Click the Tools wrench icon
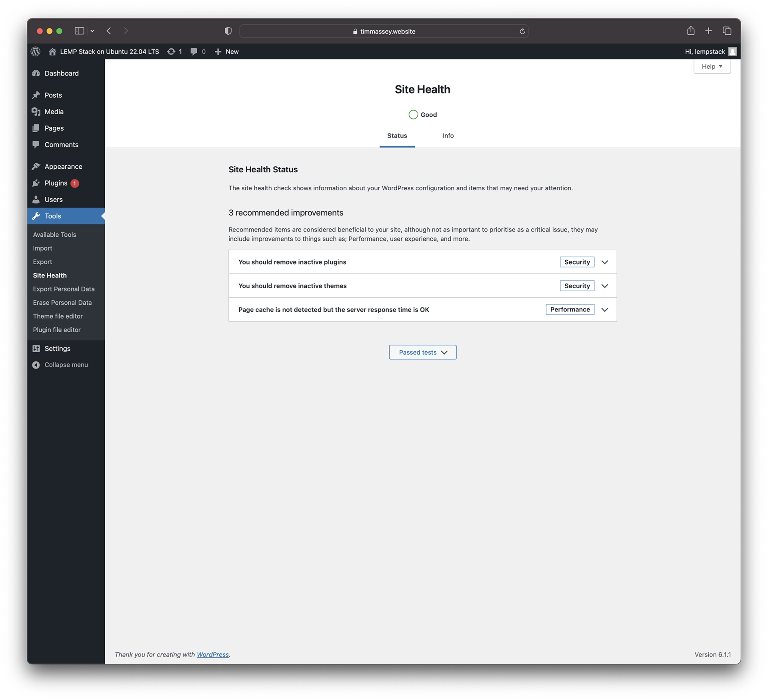The height and width of the screenshot is (700, 768). tap(36, 216)
